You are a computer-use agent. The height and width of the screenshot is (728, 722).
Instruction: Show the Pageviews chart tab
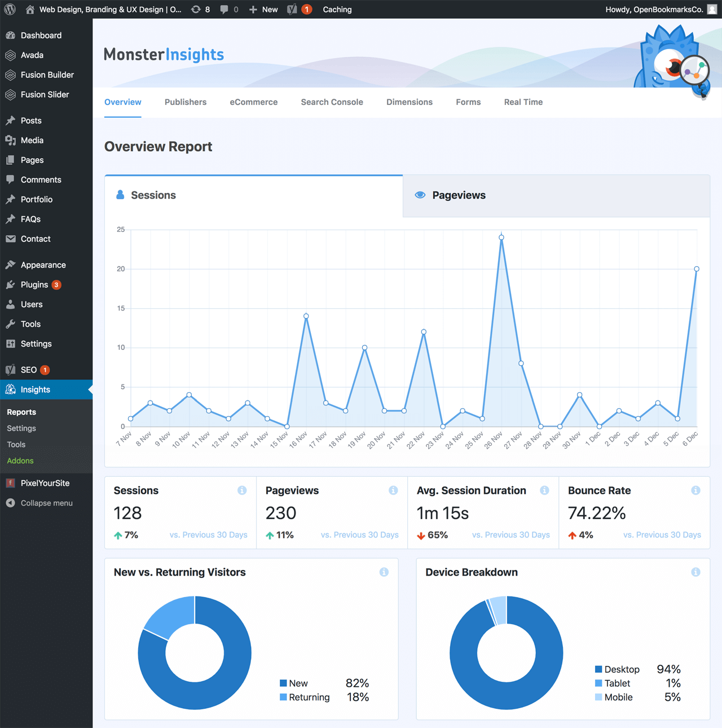[x=556, y=195]
